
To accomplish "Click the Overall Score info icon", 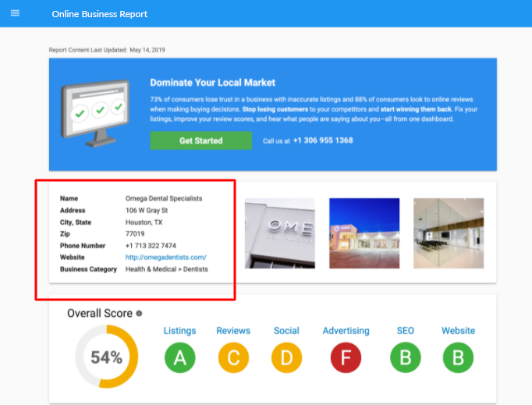I will pyautogui.click(x=139, y=314).
